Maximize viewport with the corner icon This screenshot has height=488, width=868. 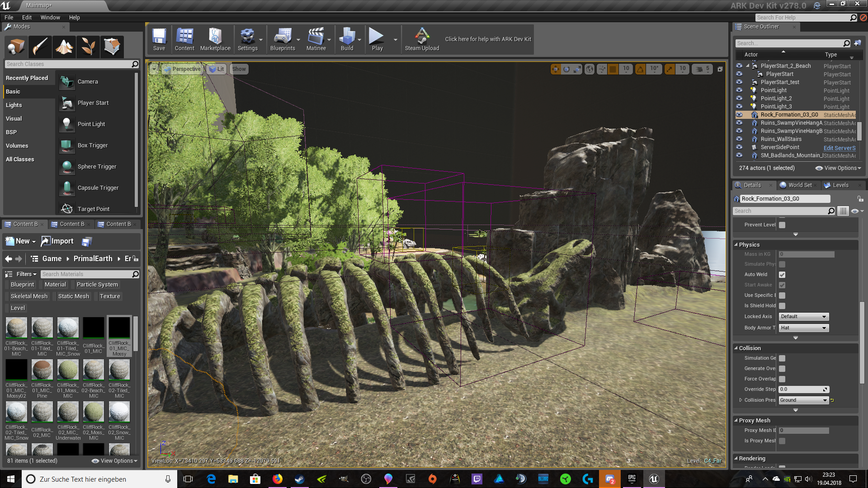click(x=720, y=69)
